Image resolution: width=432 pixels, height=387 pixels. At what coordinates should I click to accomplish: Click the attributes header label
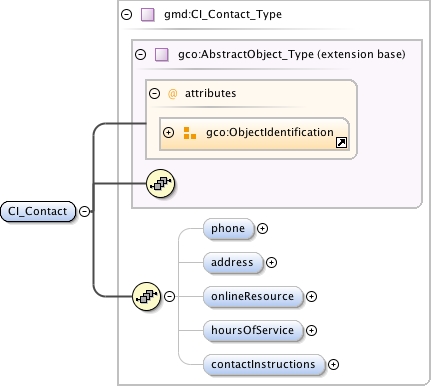(x=210, y=93)
